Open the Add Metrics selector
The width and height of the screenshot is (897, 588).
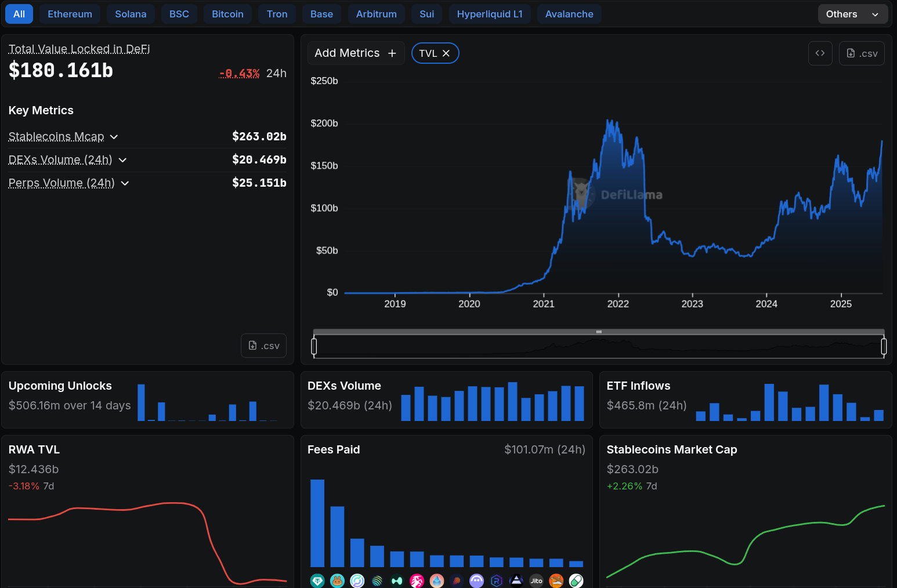(x=356, y=53)
